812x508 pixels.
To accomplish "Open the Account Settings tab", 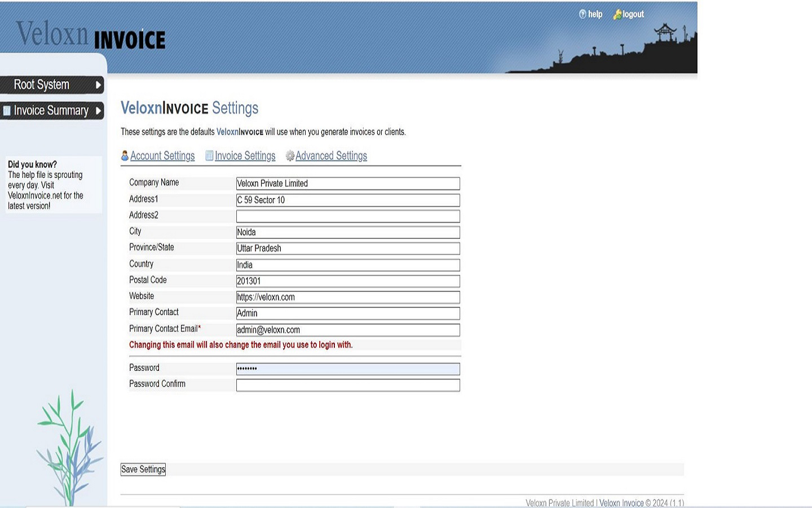I will (x=162, y=156).
